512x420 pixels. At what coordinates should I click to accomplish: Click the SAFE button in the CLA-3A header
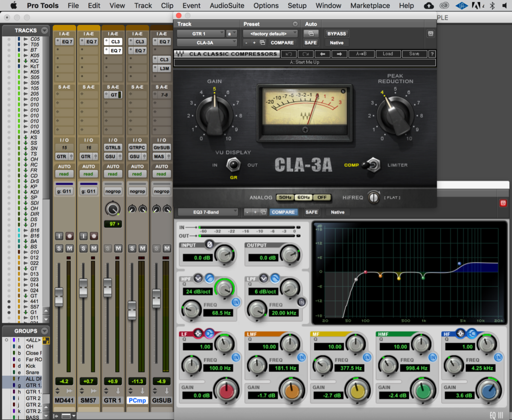point(311,43)
